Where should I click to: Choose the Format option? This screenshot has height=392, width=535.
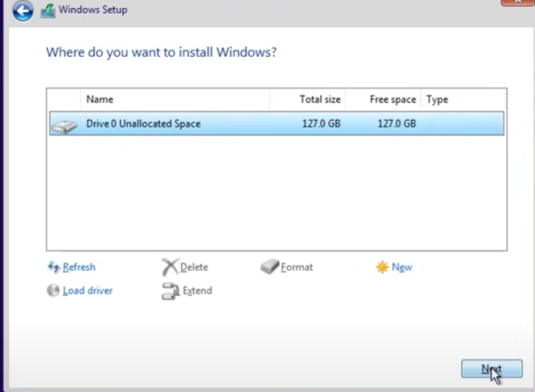[296, 266]
